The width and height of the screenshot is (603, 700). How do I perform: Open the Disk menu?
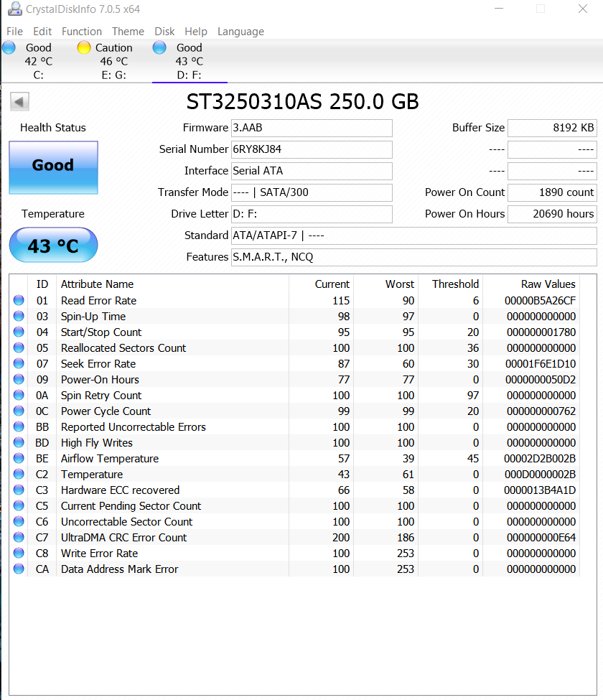pos(164,32)
